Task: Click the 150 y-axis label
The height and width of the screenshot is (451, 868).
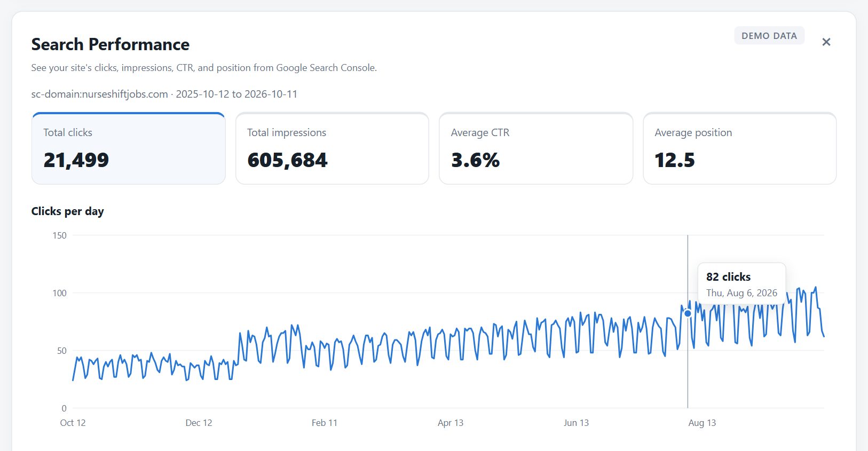Action: coord(60,235)
